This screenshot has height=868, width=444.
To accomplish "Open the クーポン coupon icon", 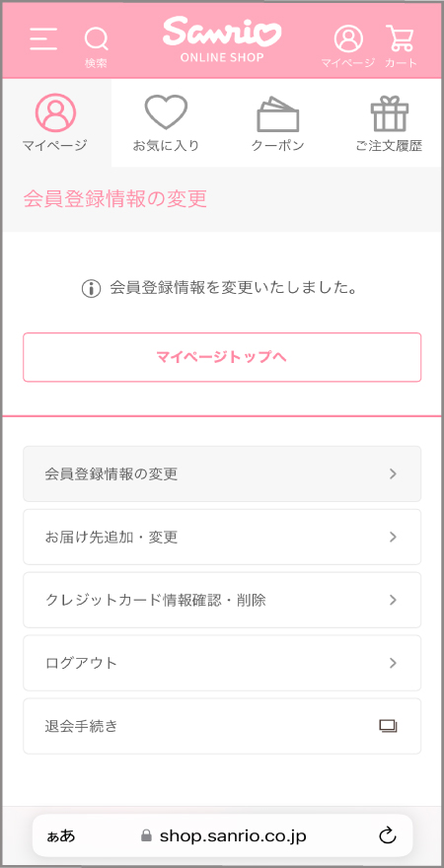I will 277,114.
